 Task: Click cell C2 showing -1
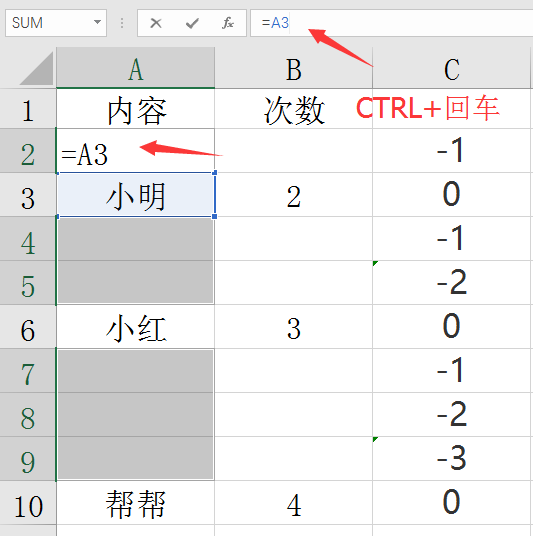[452, 151]
